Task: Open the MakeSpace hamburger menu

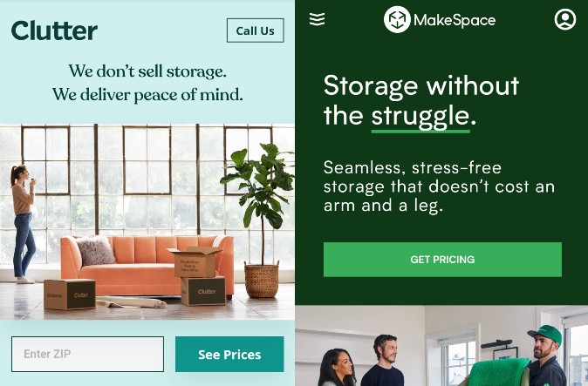Action: (318, 19)
